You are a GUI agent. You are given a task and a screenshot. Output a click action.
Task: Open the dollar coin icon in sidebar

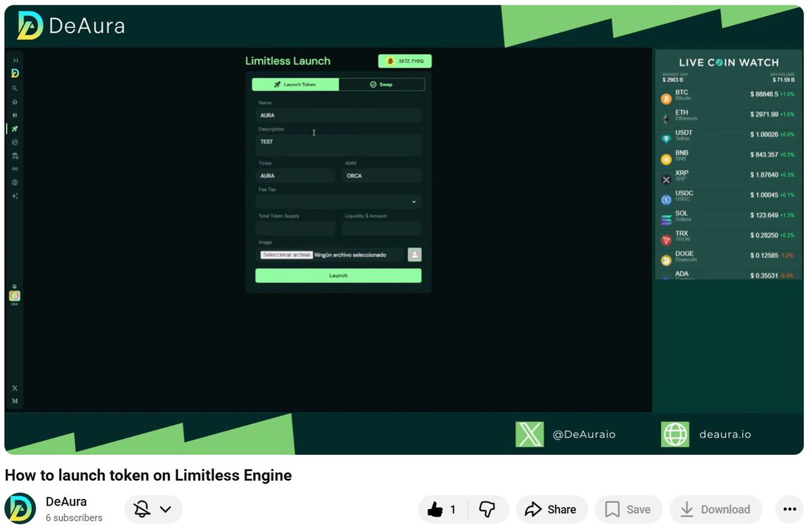(15, 182)
